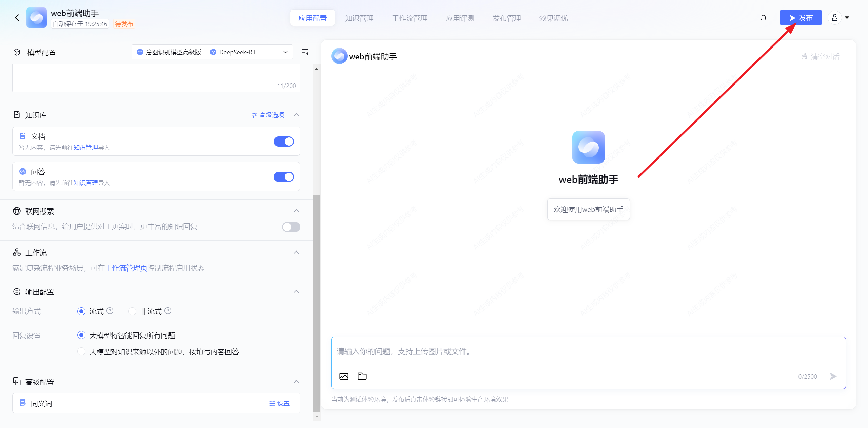Click the large web前端助手 logo in chat
The width and height of the screenshot is (868, 428).
click(x=589, y=147)
